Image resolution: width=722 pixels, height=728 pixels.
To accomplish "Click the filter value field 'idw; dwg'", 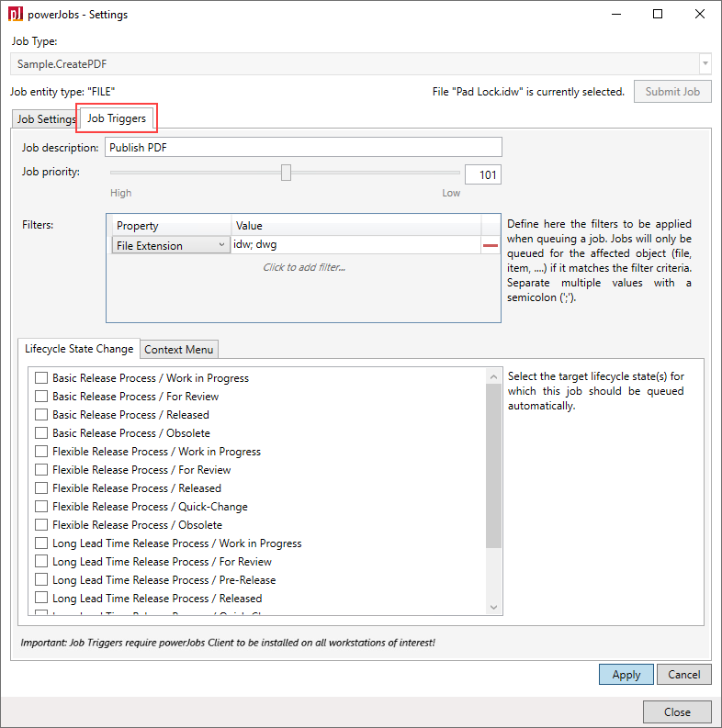I will point(355,245).
